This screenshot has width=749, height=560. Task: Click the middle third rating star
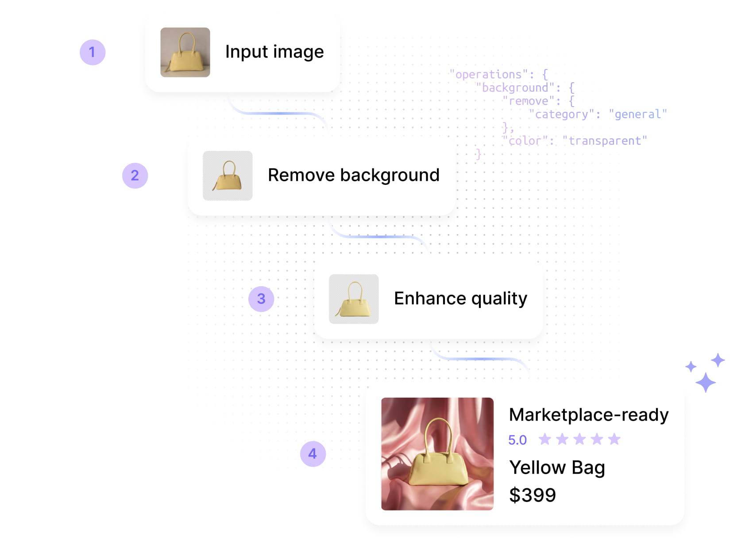click(x=579, y=439)
